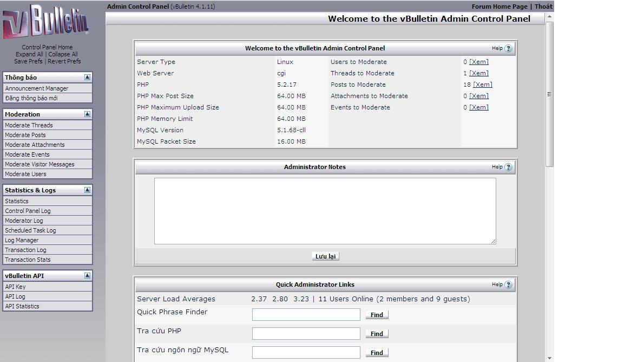Click the PHP version value 5.2.17

click(x=287, y=85)
